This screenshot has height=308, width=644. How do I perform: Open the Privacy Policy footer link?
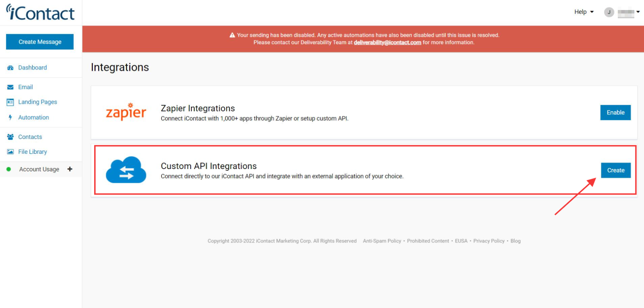pyautogui.click(x=489, y=241)
